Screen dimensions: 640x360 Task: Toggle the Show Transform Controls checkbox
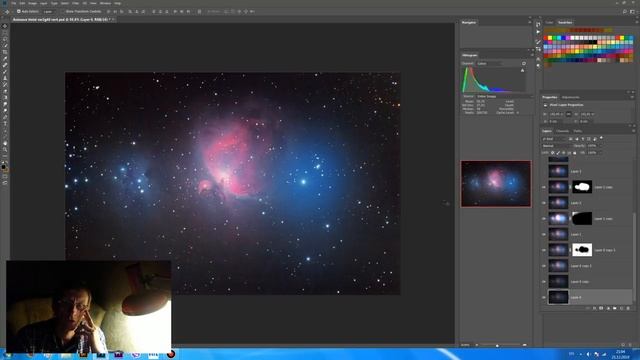pyautogui.click(x=63, y=12)
